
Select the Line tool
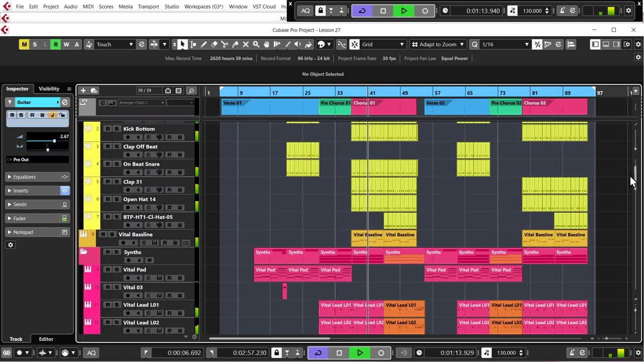coord(288,44)
